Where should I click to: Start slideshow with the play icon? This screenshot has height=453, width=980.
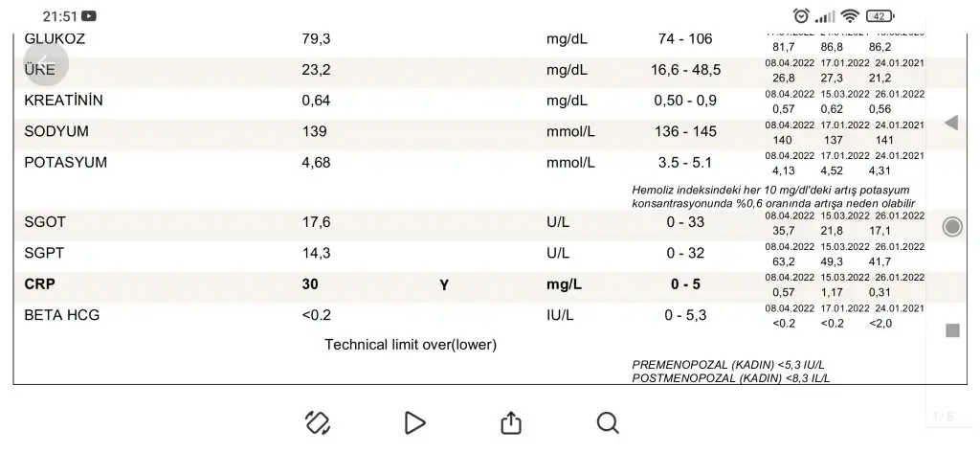(x=415, y=423)
